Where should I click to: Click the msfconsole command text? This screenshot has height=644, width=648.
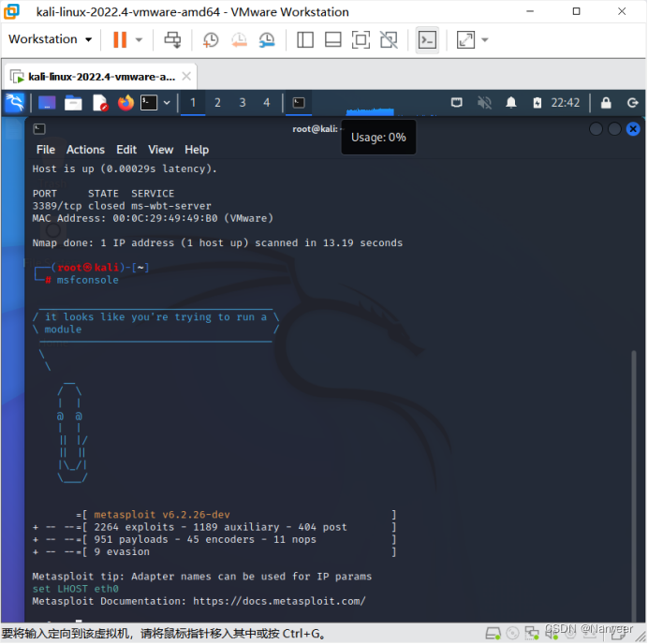point(87,280)
